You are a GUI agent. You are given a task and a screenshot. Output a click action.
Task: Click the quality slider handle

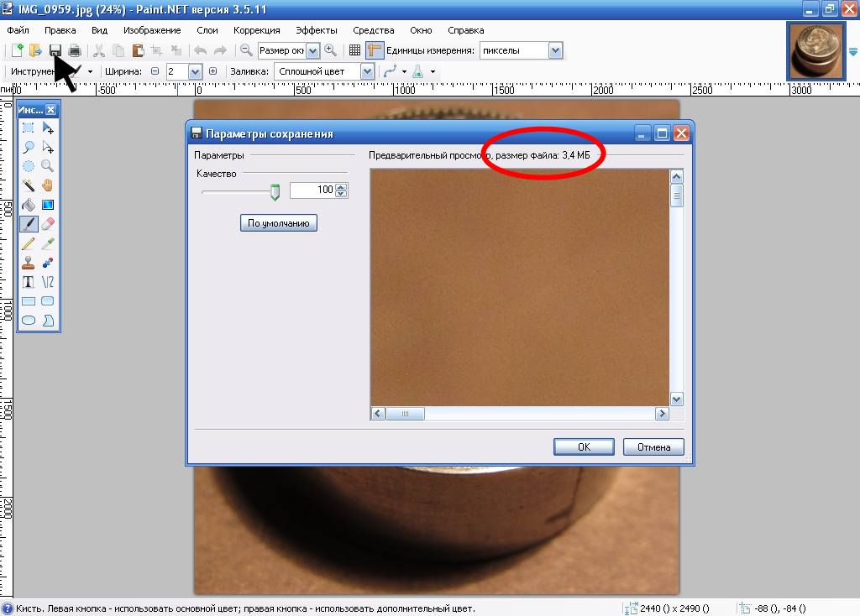click(x=275, y=192)
